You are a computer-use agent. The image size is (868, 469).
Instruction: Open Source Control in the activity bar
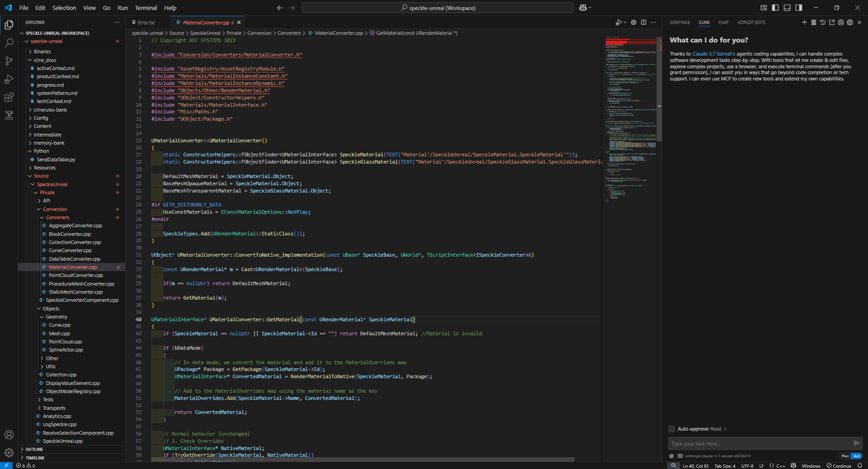(x=9, y=61)
